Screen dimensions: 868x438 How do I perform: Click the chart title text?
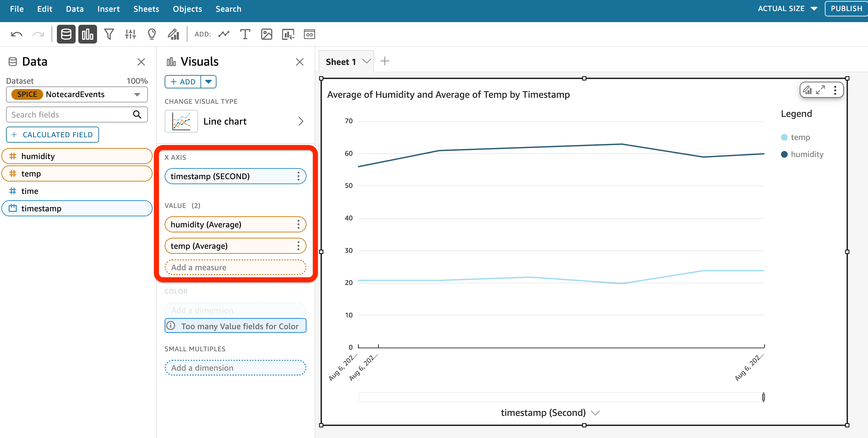[448, 94]
